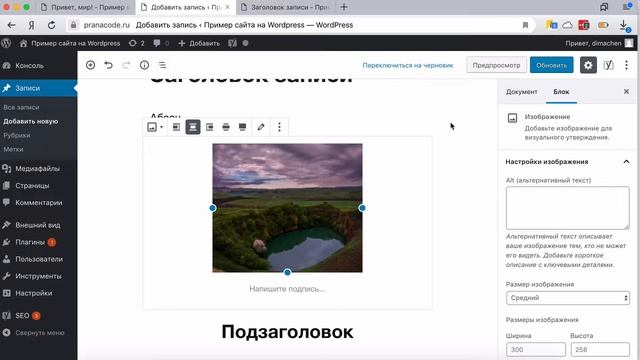This screenshot has height=360, width=640.
Task: Reload the browser page
Action: (51, 25)
